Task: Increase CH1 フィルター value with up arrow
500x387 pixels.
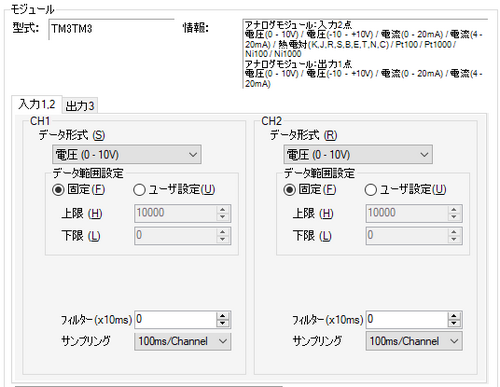Action: [x=223, y=316]
